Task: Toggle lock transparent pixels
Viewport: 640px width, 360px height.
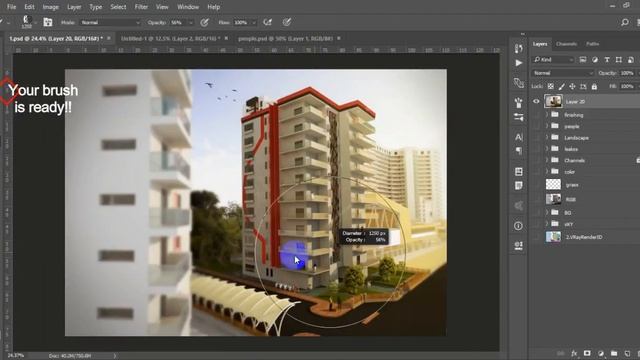Action: point(551,87)
